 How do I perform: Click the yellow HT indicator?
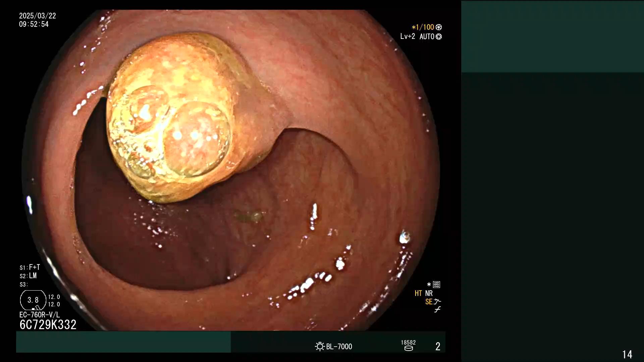pyautogui.click(x=418, y=293)
